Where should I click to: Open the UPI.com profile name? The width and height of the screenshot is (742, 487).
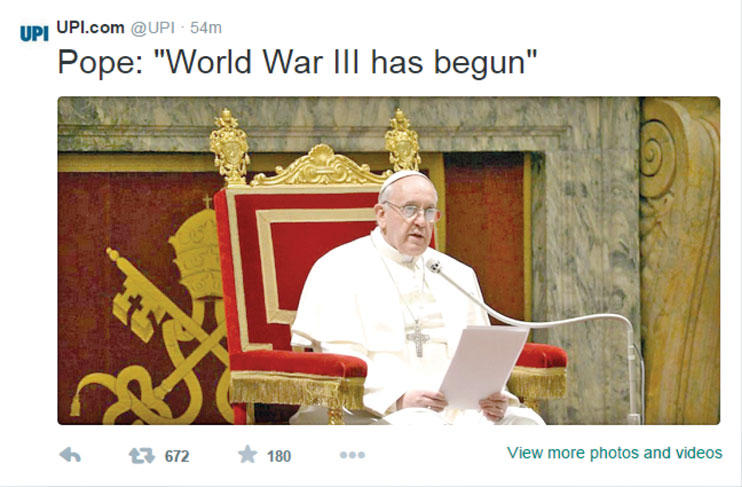[x=90, y=27]
